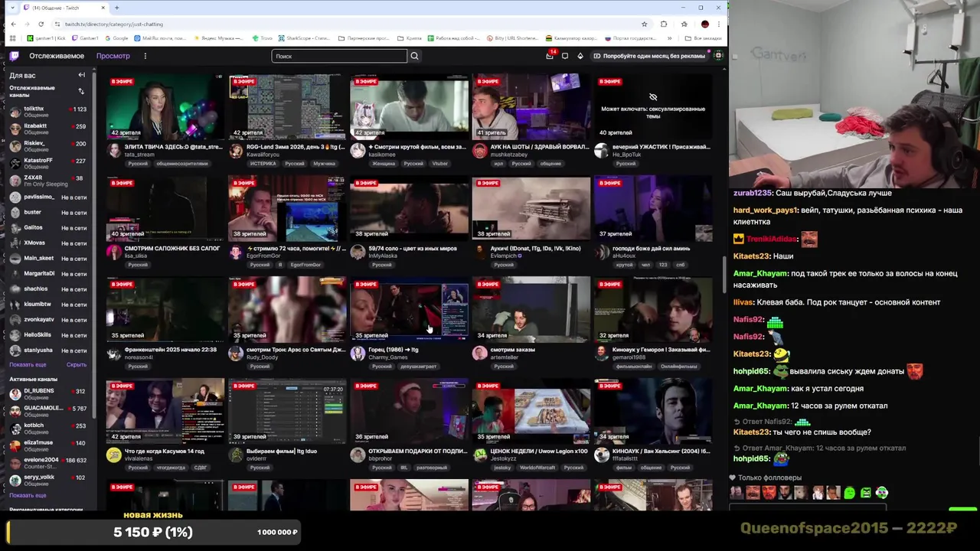Open the Google bookmark
The width and height of the screenshot is (980, 551).
point(116,38)
